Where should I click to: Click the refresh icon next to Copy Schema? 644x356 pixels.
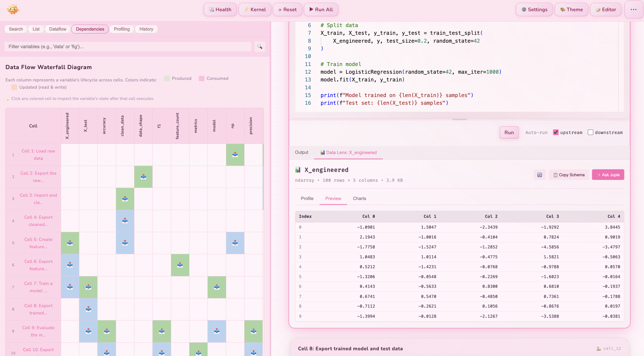click(540, 175)
